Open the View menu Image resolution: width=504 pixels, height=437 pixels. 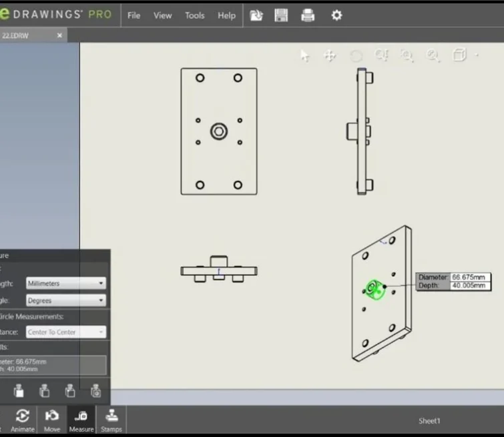coord(162,15)
